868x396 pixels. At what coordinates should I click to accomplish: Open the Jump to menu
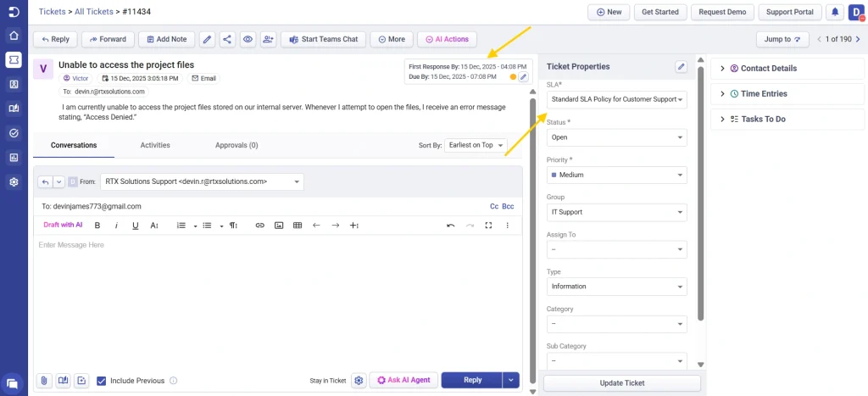(782, 39)
